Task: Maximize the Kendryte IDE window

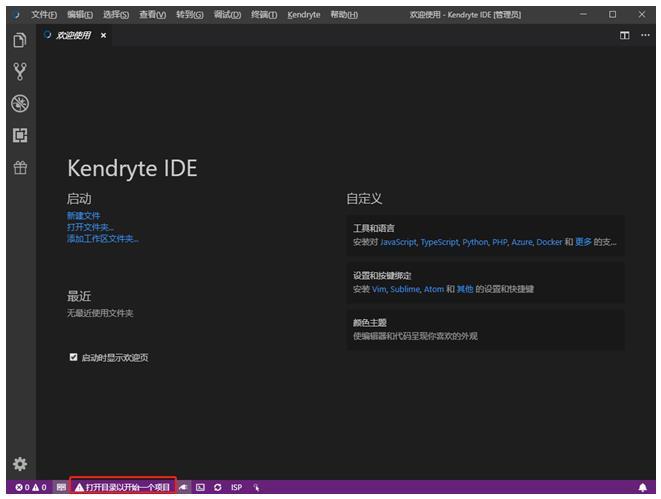Action: click(x=612, y=14)
